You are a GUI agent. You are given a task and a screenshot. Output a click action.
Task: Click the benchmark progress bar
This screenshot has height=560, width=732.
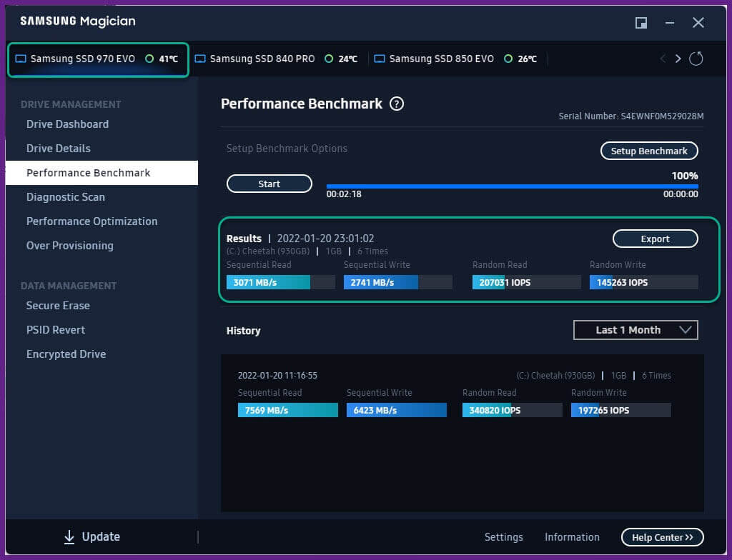tap(512, 186)
